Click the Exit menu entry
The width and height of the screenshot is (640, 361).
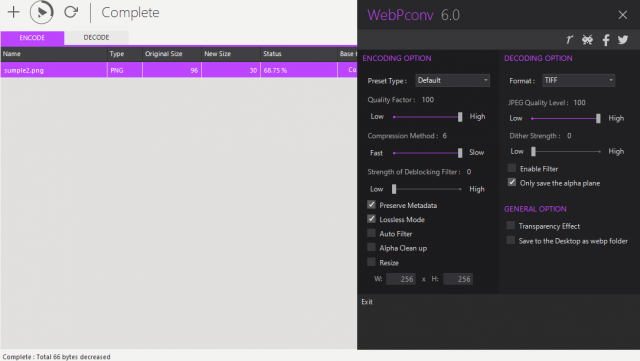pos(367,302)
